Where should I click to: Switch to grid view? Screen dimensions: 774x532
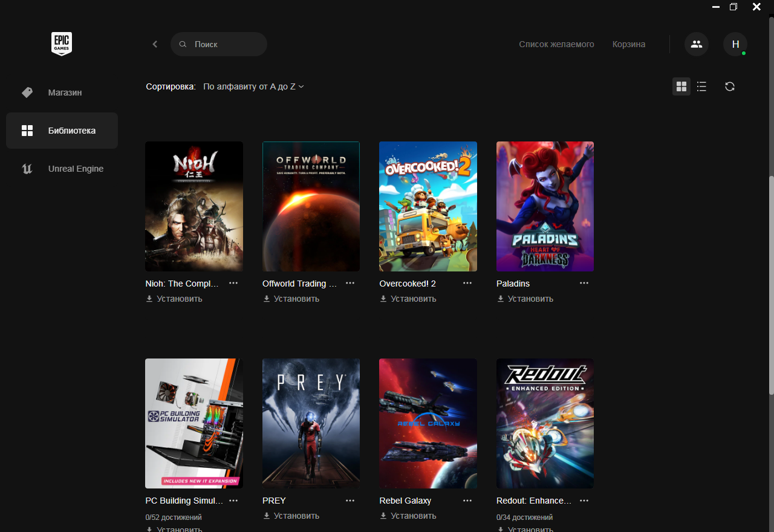(x=681, y=86)
